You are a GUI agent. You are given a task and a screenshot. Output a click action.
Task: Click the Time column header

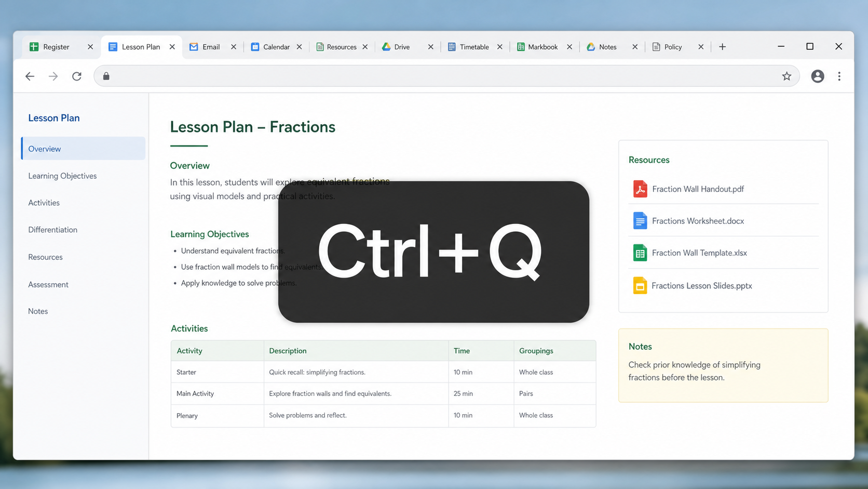(481, 351)
